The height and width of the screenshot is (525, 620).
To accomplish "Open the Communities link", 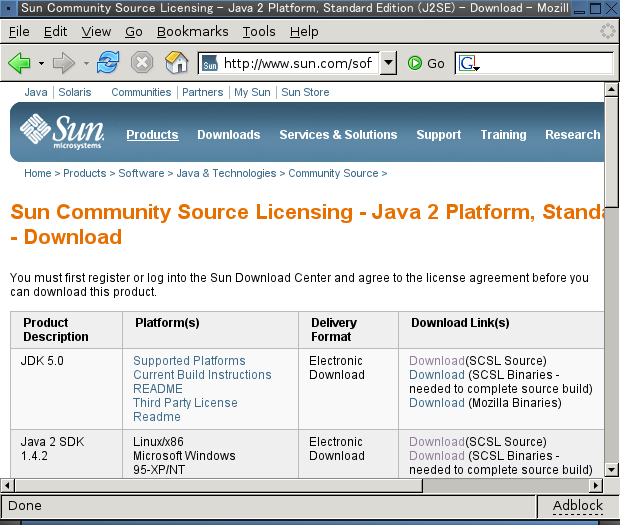I will [141, 92].
